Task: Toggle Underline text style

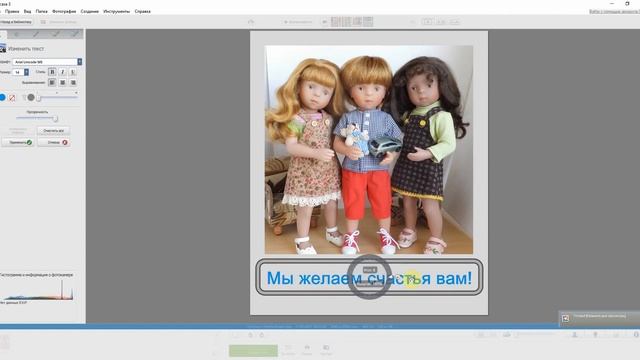Action: [x=73, y=72]
